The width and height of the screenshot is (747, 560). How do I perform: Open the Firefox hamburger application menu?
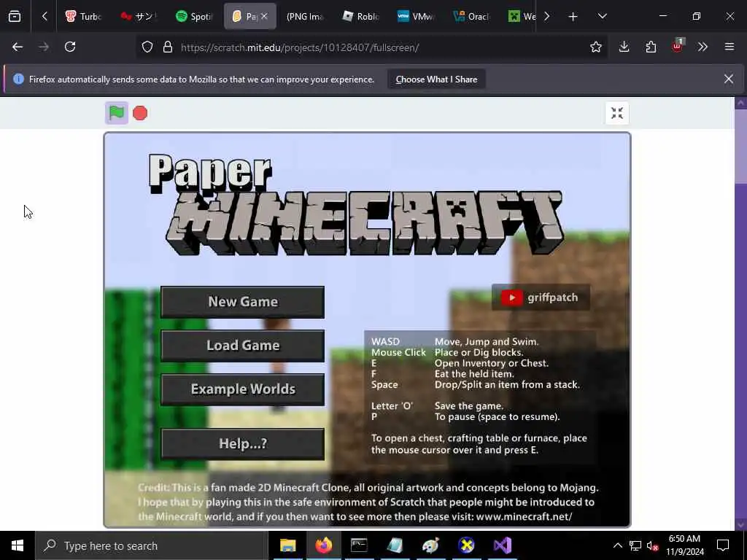tap(729, 47)
